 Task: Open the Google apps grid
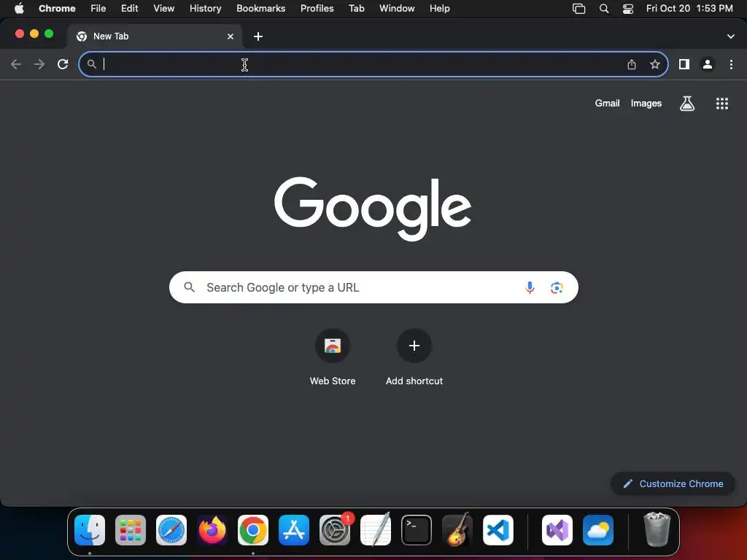coord(722,104)
